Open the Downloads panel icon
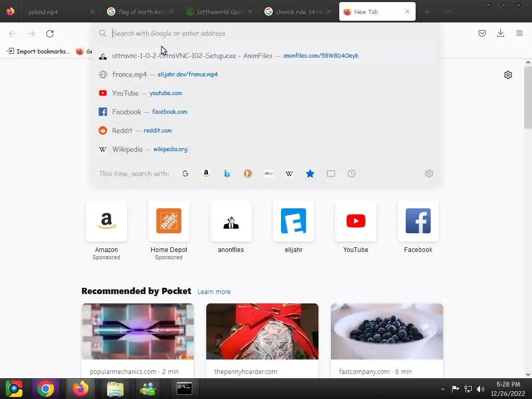 500,33
